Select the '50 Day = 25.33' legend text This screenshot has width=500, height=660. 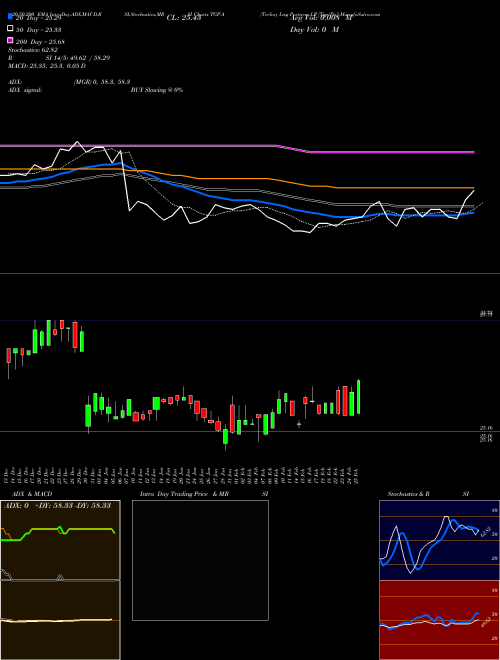click(39, 29)
